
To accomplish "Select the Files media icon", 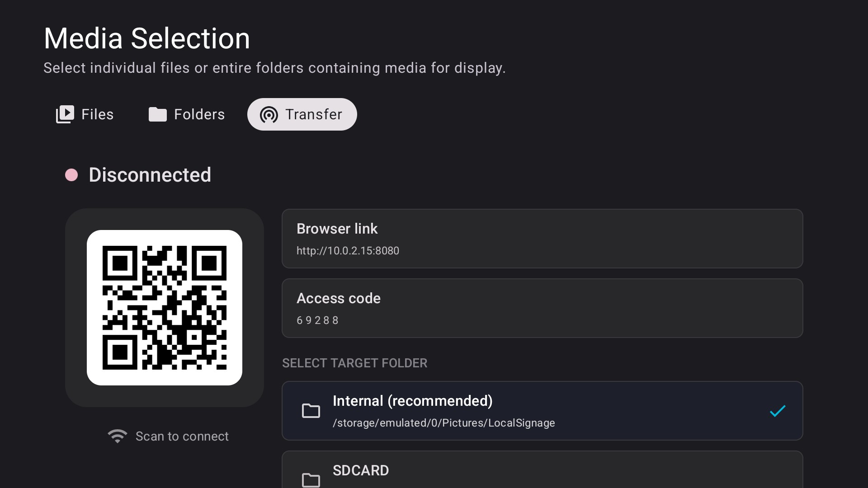I will 65,114.
